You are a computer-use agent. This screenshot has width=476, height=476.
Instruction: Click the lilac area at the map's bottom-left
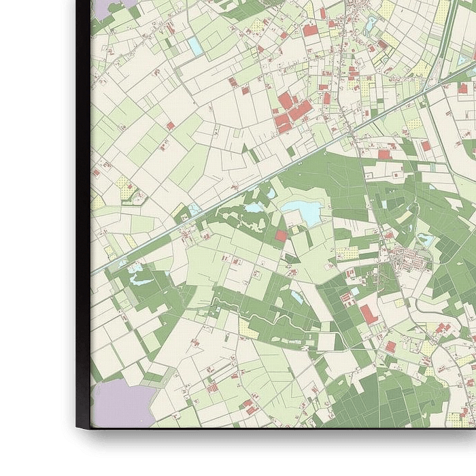point(122,403)
